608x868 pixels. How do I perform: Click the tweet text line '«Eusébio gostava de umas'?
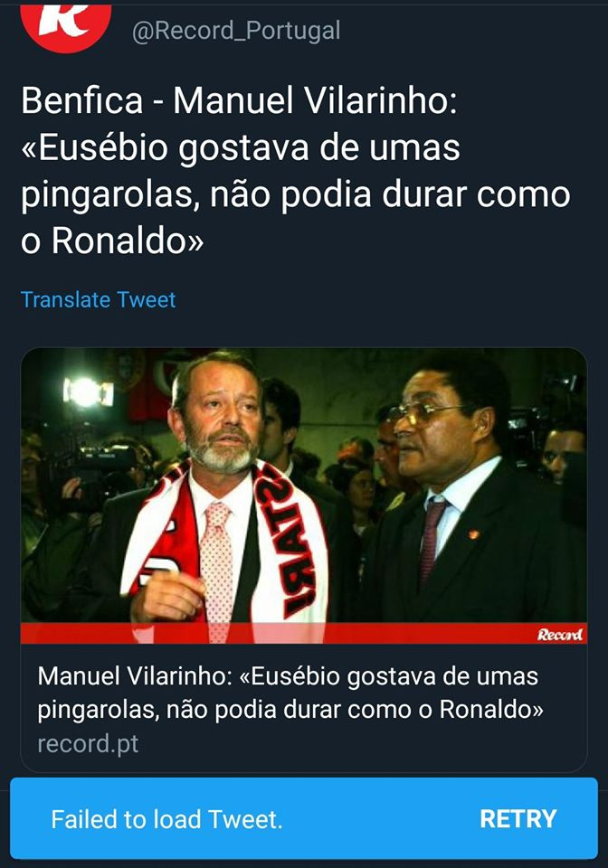[x=241, y=147]
